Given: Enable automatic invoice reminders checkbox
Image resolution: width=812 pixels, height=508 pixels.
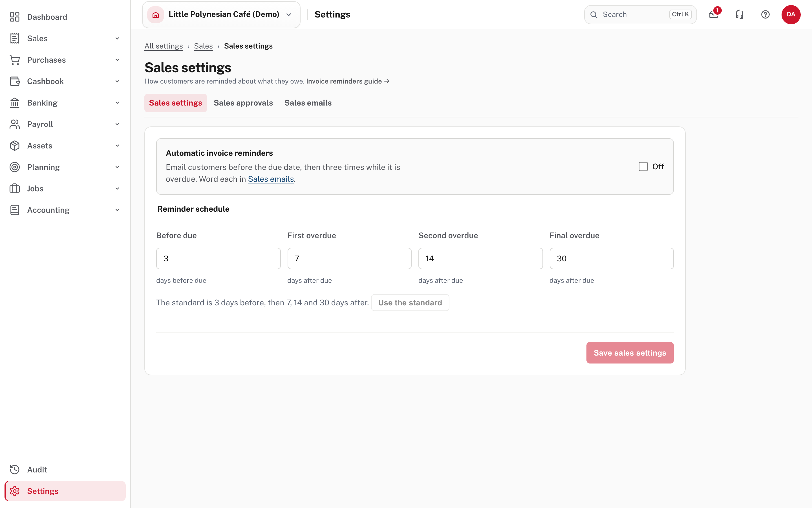Looking at the screenshot, I should pyautogui.click(x=643, y=167).
